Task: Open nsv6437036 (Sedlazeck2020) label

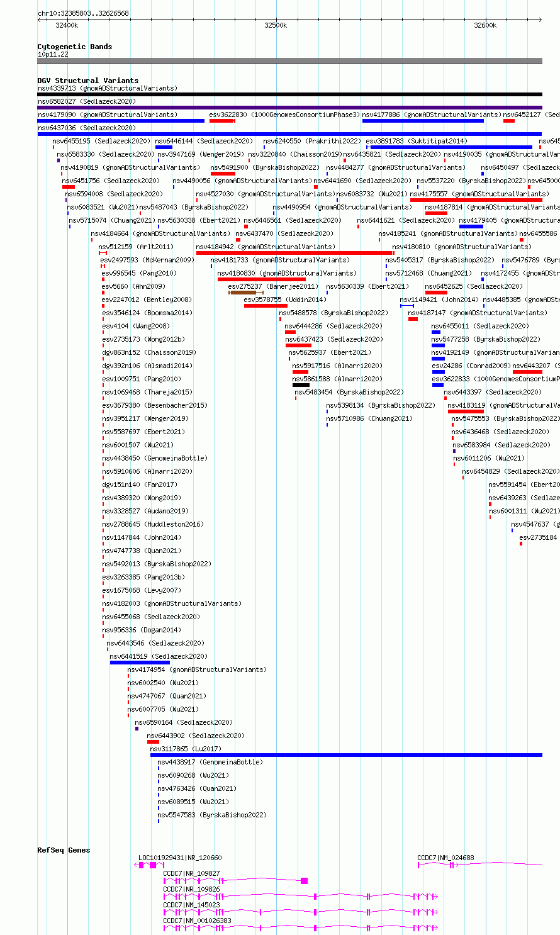Action: pos(87,128)
